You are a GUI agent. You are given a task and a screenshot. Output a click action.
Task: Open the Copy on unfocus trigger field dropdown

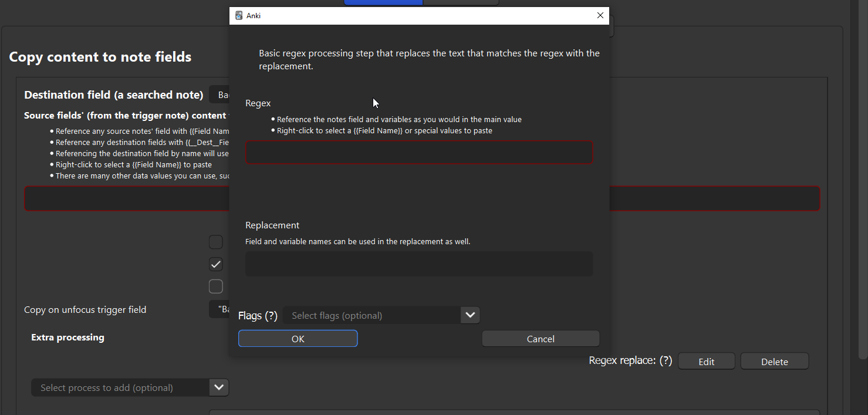point(219,309)
